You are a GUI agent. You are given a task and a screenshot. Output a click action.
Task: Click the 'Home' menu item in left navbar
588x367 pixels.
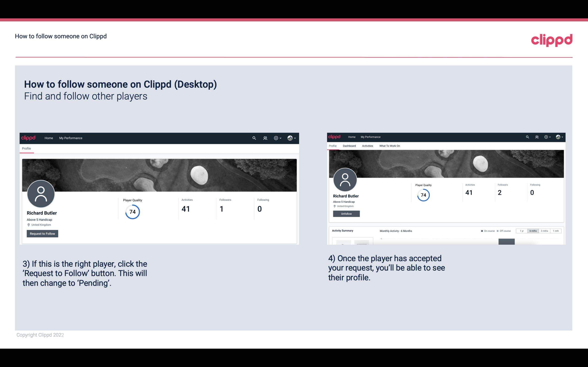click(x=49, y=138)
